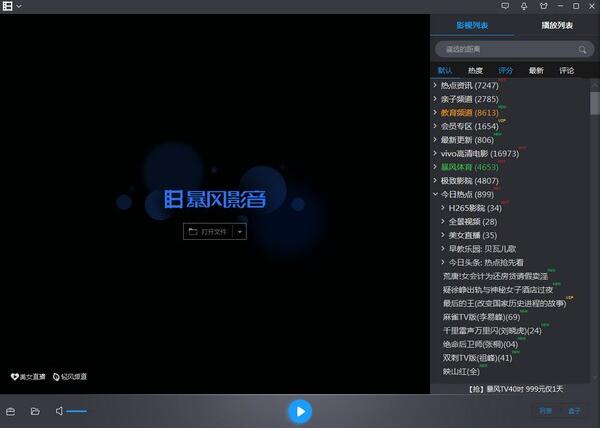Expand the orange 教育频道 (8613) category

tap(435, 112)
